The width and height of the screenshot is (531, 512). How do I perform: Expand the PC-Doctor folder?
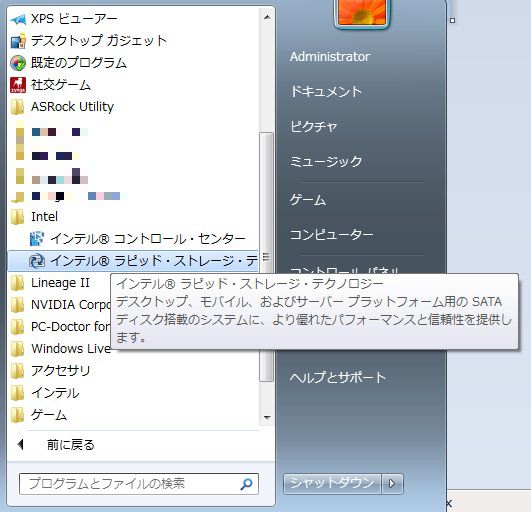60,327
